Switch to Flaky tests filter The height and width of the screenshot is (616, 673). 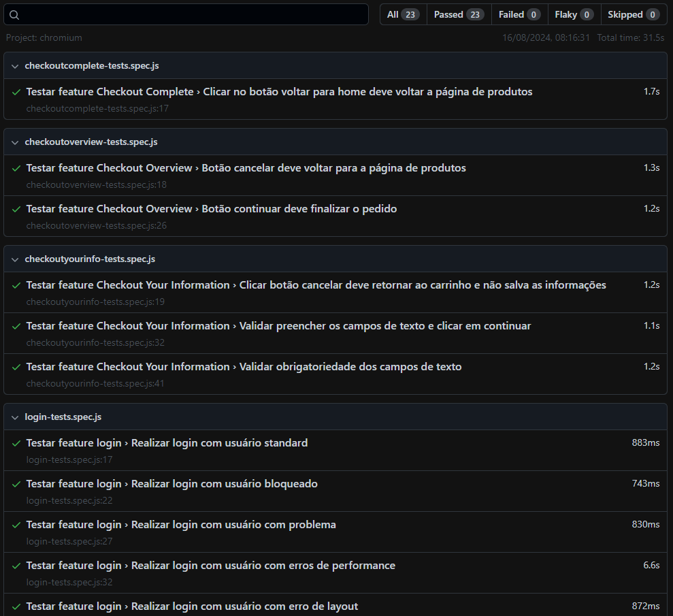click(x=574, y=14)
